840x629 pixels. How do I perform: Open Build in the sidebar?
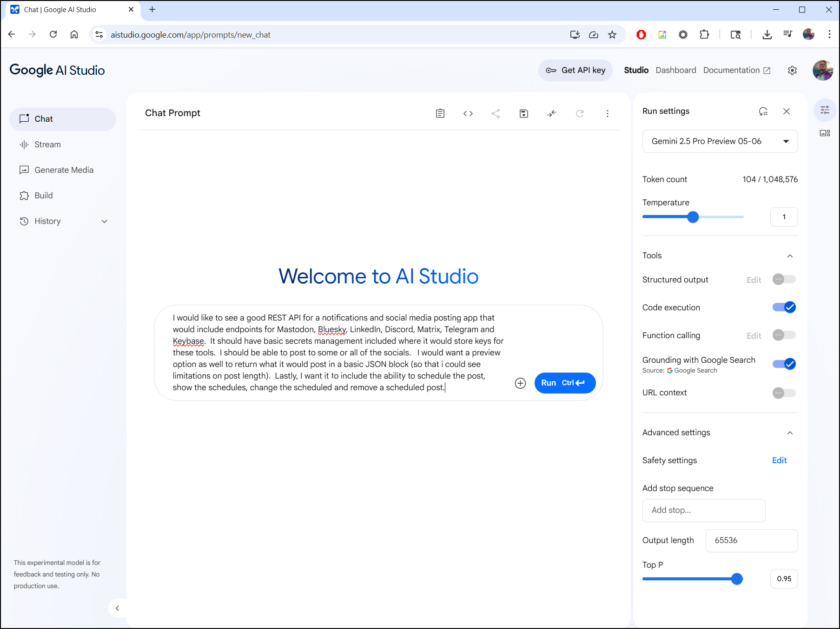(63, 196)
